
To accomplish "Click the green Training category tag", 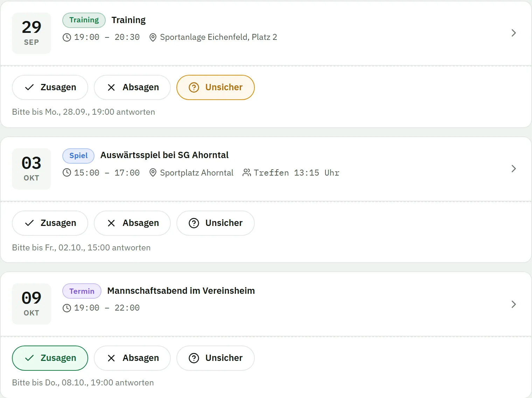I will [x=84, y=20].
